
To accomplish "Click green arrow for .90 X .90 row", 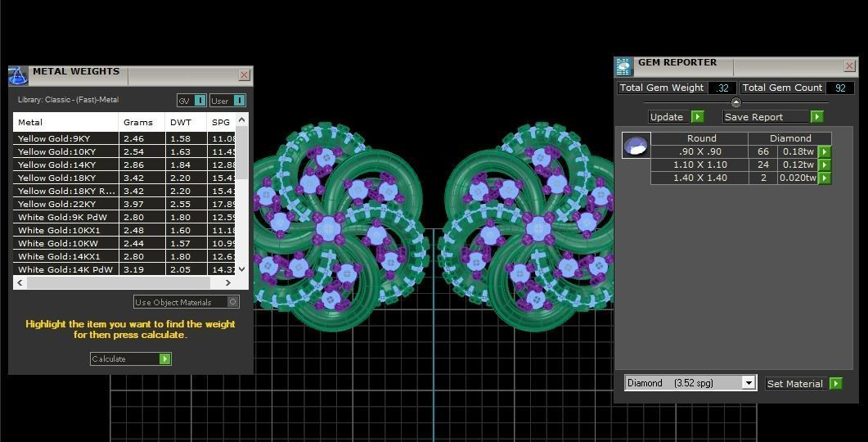I will tap(825, 151).
